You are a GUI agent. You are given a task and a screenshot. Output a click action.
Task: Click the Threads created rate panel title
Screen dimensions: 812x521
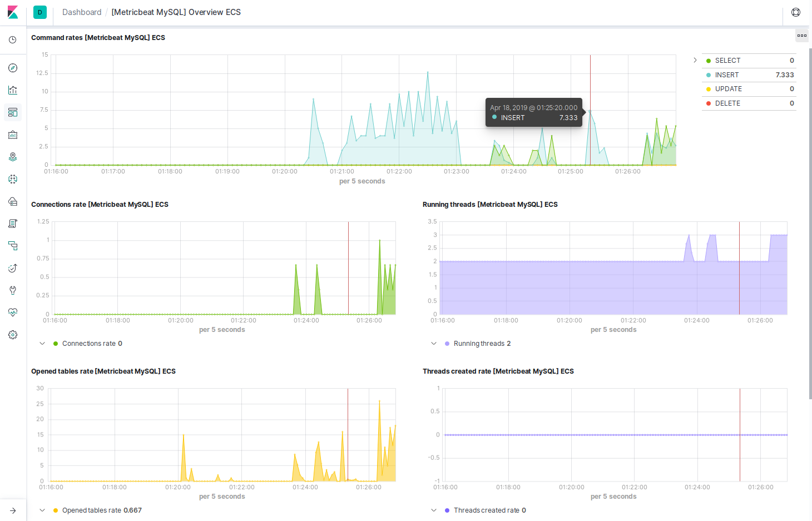(498, 371)
